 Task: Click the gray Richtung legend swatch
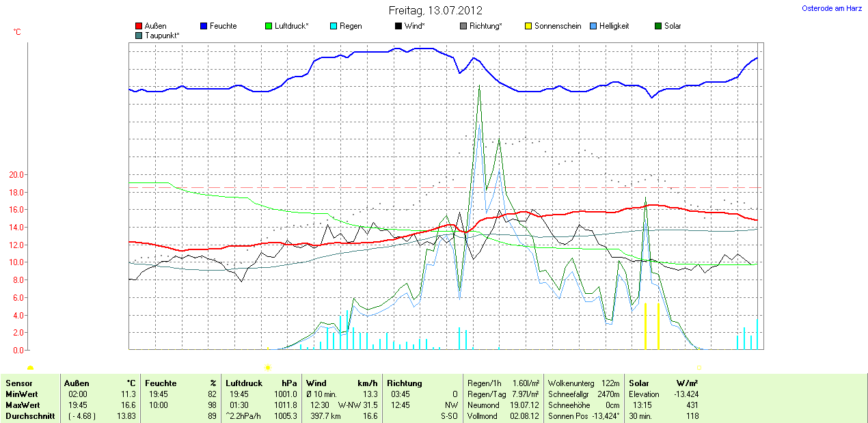coord(463,26)
